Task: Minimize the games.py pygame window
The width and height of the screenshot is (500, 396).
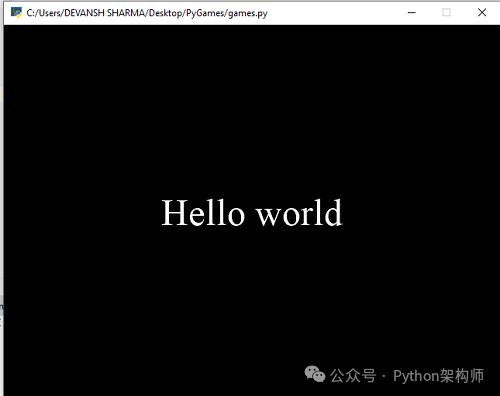Action: [x=412, y=13]
